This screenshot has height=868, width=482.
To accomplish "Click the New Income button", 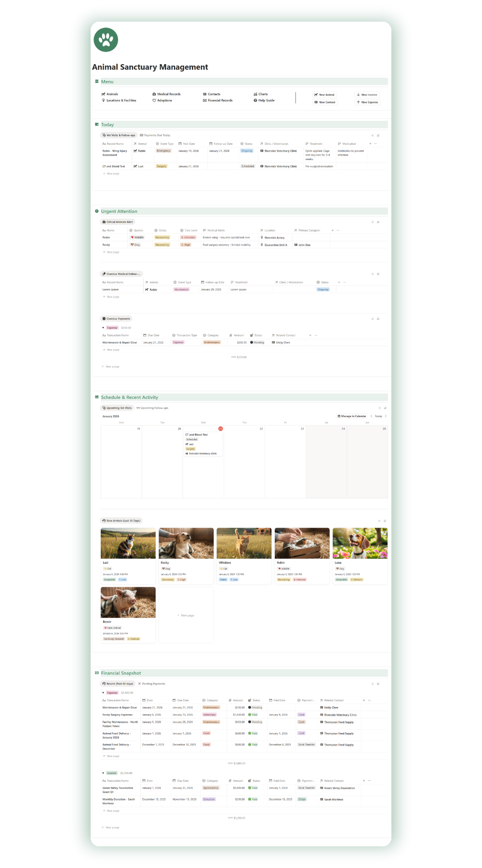I will (x=367, y=95).
